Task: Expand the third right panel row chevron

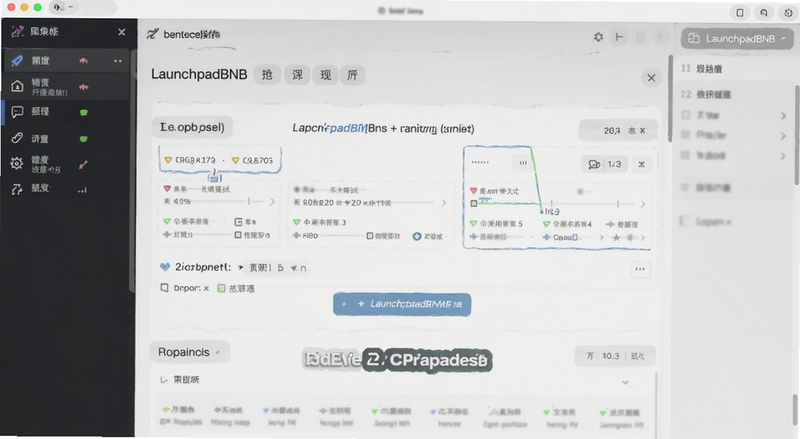Action: (x=783, y=156)
